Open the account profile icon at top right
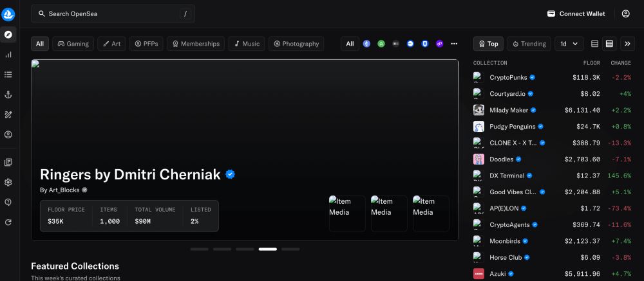This screenshot has width=644, height=281. point(626,14)
